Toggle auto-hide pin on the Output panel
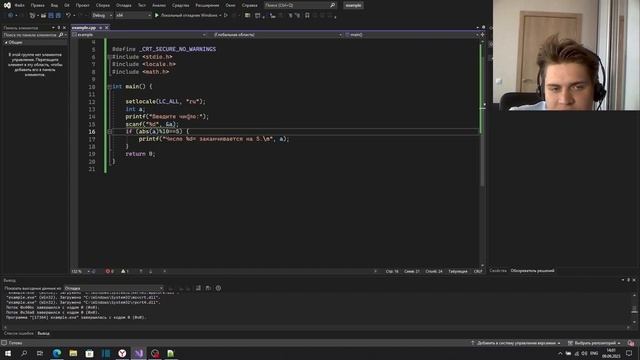This screenshot has height=360, width=640. [628, 280]
